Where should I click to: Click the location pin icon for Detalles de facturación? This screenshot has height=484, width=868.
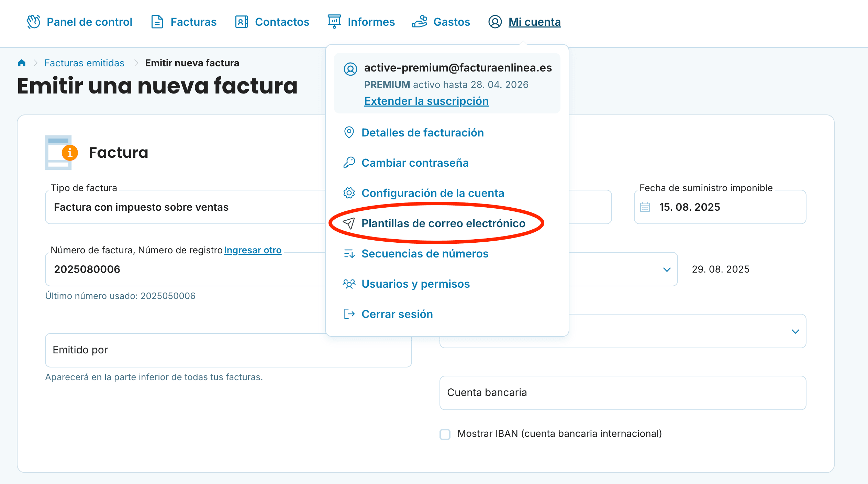point(349,132)
